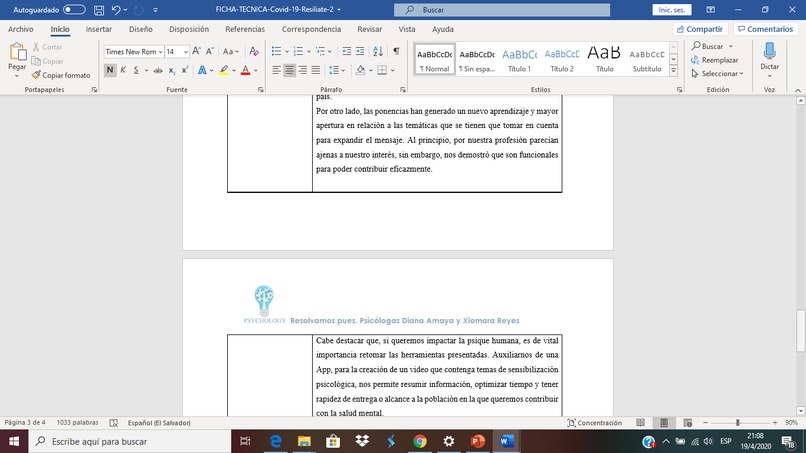Viewport: 806px width, 453px height.
Task: Switch to the Referencias tab
Action: (x=245, y=29)
